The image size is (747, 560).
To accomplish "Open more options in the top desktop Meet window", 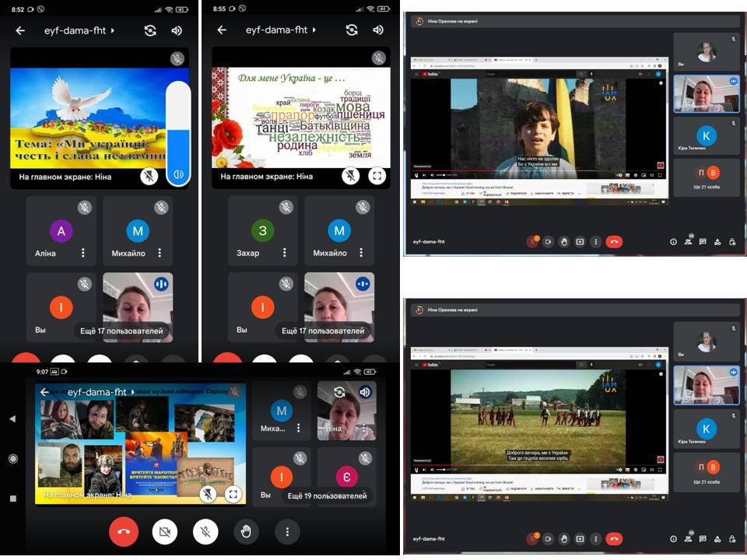I will point(595,242).
